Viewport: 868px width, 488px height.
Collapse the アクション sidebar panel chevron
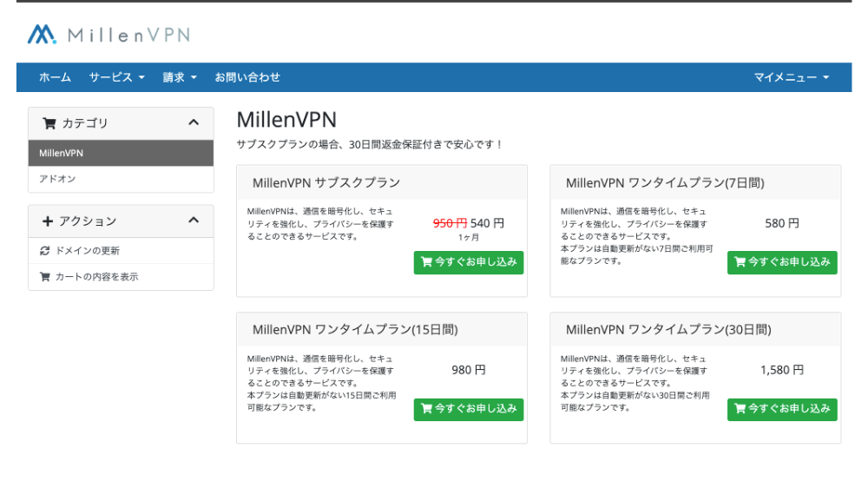click(x=194, y=221)
